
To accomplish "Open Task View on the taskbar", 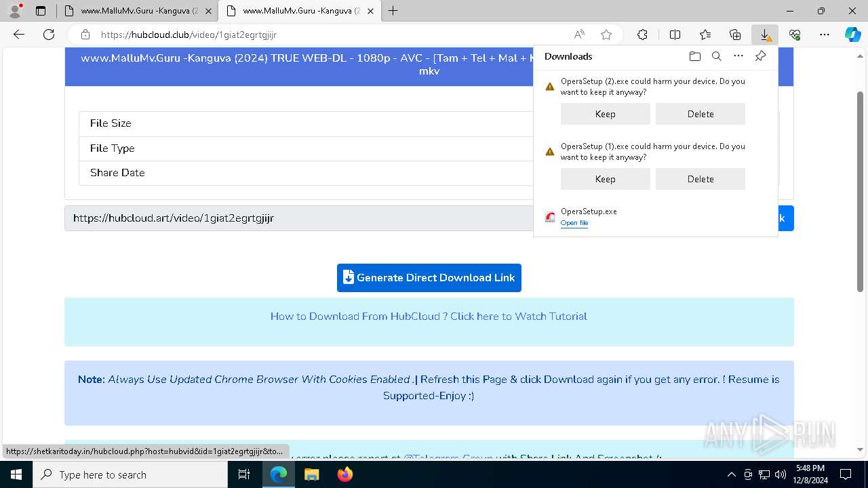I will coord(245,474).
